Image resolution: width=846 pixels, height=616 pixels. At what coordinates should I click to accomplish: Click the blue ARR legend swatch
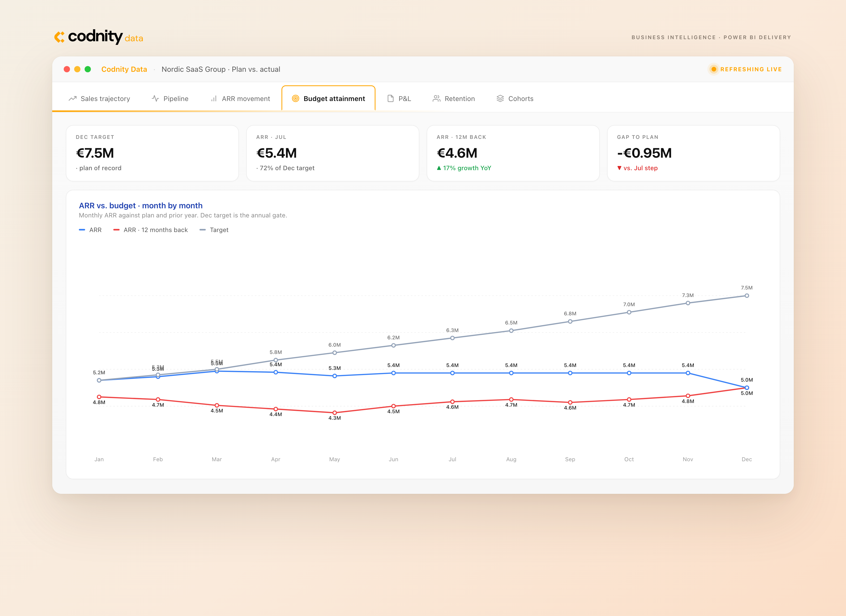click(82, 230)
